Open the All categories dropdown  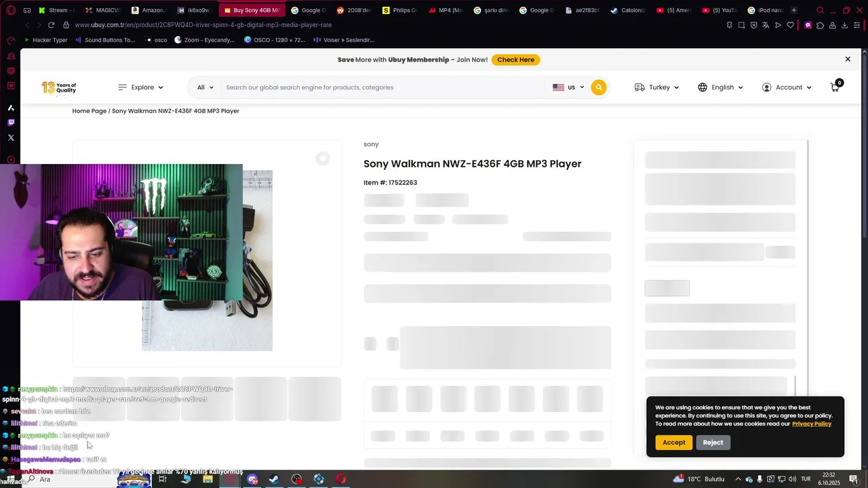205,87
